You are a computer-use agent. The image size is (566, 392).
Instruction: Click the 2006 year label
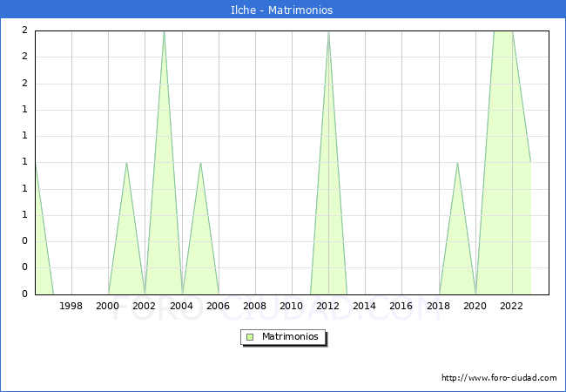[x=219, y=306]
